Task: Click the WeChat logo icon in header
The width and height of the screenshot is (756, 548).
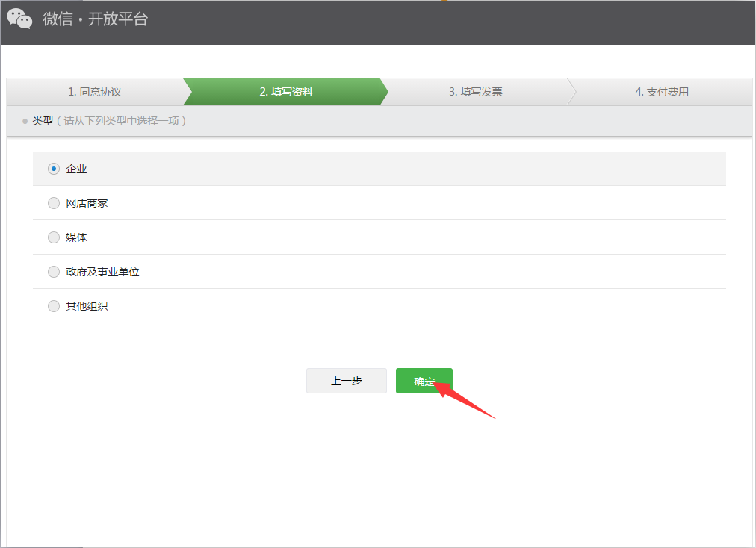Action: point(19,19)
